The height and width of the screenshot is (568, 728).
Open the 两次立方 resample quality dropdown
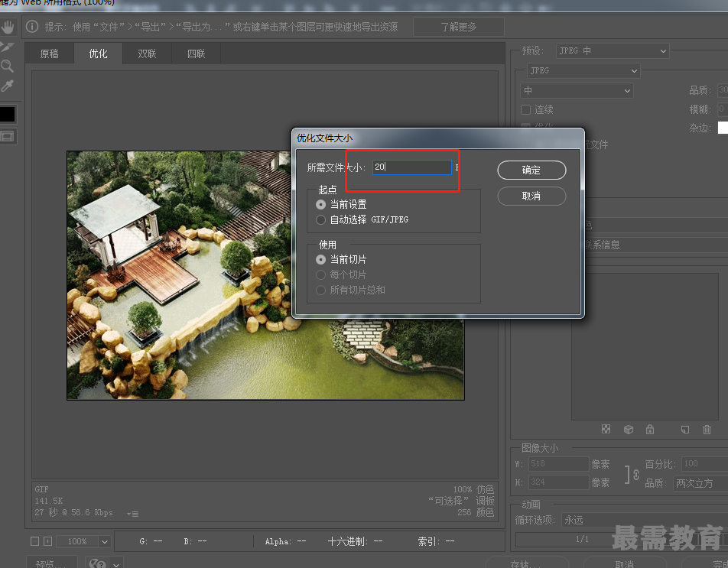coord(700,483)
